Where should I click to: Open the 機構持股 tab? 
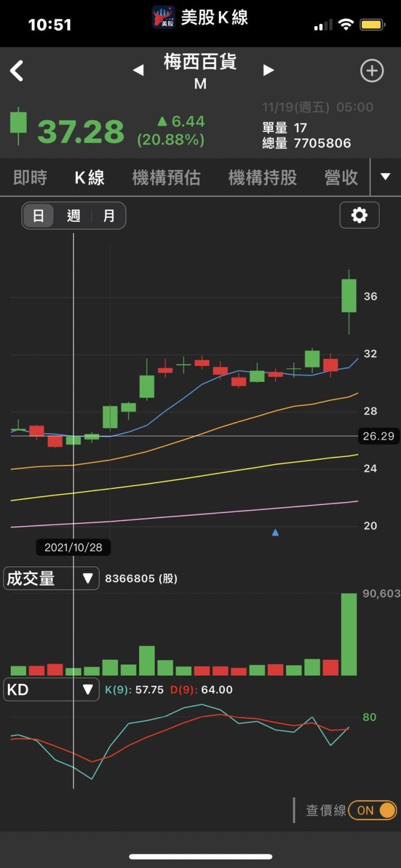[263, 178]
